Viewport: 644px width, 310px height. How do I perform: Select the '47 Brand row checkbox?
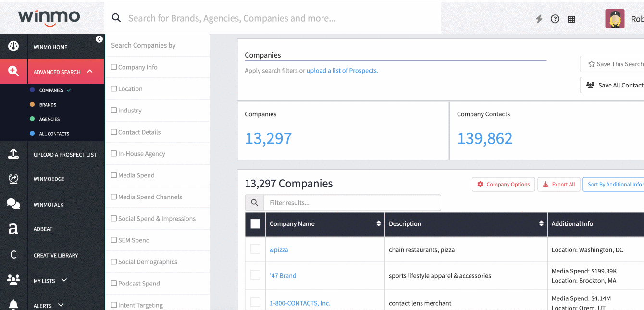pyautogui.click(x=256, y=275)
